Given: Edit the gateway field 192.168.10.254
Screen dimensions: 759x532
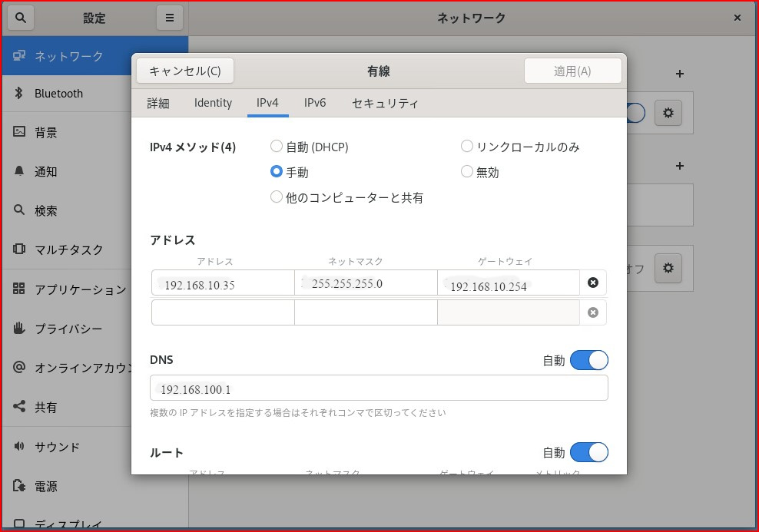Looking at the screenshot, I should click(x=509, y=283).
